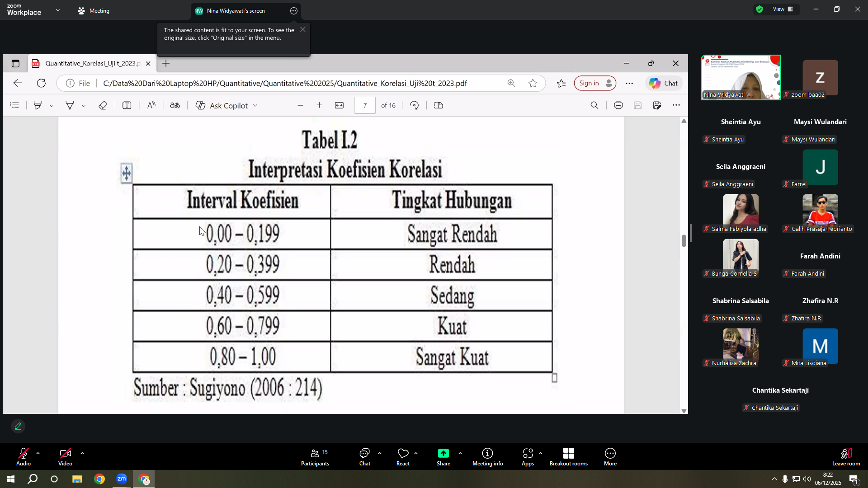
Task: Open File Explorer from taskbar
Action: [77, 479]
